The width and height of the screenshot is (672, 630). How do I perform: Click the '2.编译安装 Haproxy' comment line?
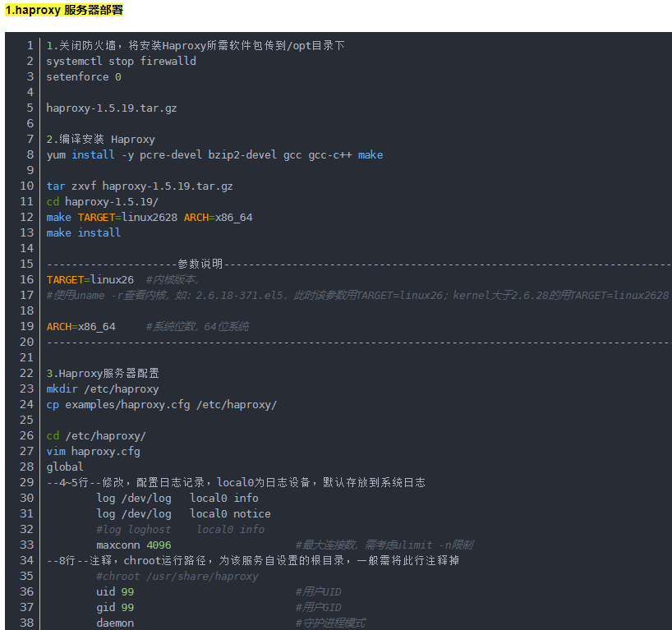[101, 140]
